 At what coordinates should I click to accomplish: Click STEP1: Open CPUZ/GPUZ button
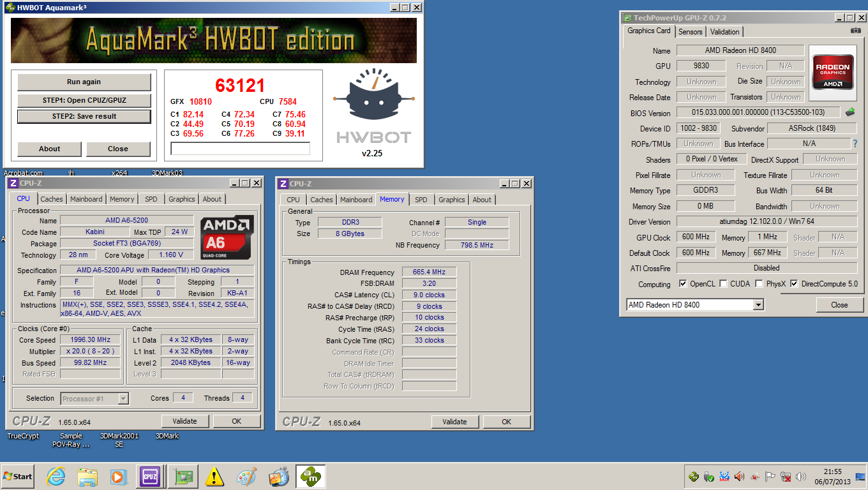coord(84,100)
